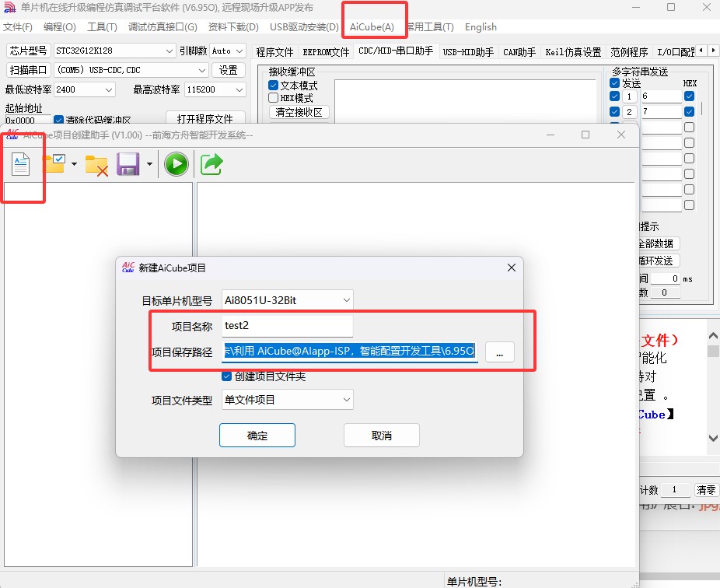Open the 最低波特率 2400 dropdown
720x588 pixels.
click(x=84, y=89)
